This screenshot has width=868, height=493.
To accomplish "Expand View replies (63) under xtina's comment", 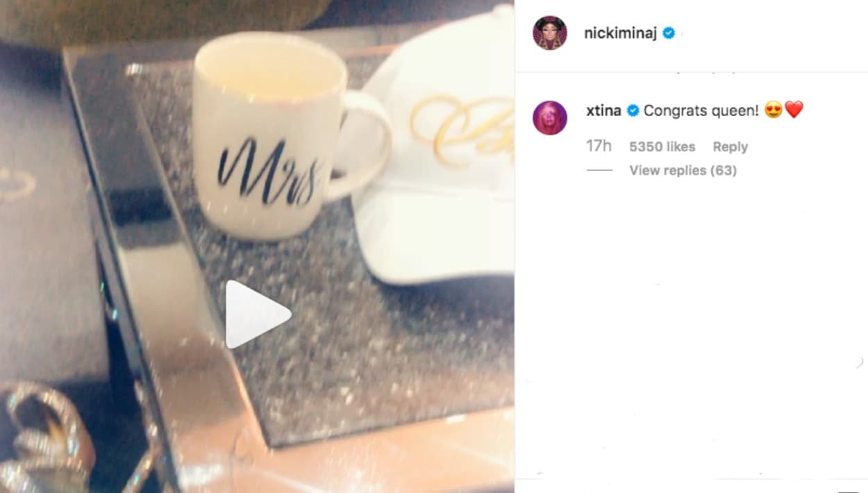I will [x=683, y=170].
